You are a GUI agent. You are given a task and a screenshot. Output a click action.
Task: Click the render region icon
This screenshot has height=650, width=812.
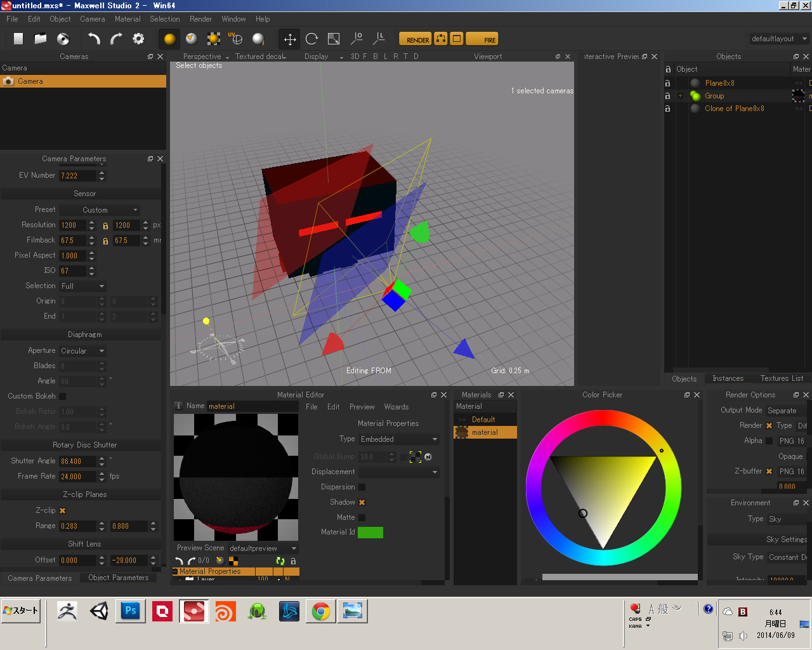click(441, 39)
